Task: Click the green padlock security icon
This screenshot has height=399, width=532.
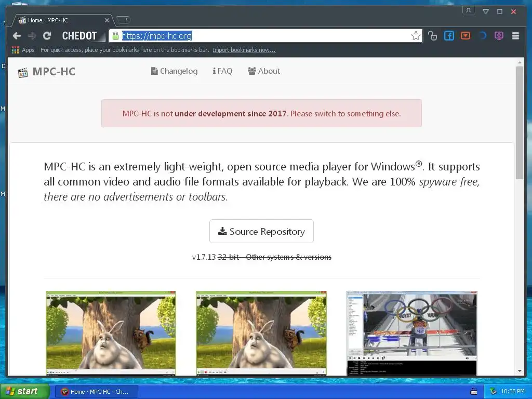Action: pyautogui.click(x=116, y=36)
